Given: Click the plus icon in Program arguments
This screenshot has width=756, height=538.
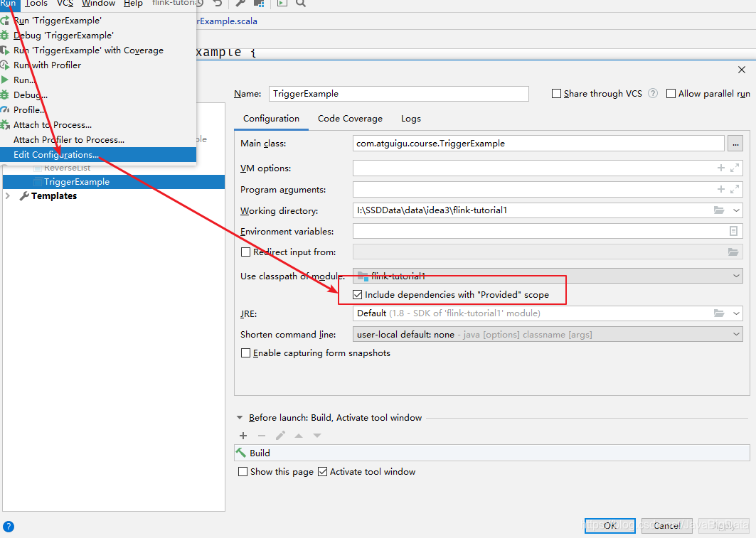Looking at the screenshot, I should [x=721, y=189].
